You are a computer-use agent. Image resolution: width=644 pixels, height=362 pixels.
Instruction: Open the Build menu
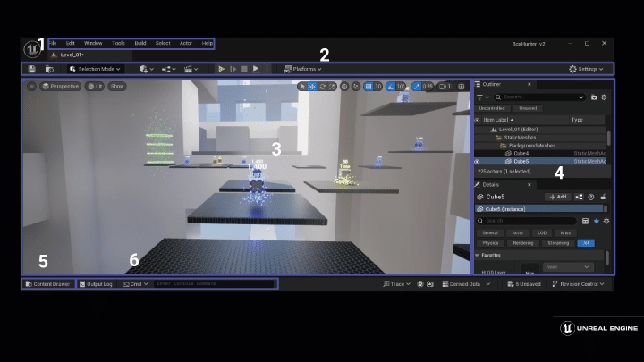(140, 43)
